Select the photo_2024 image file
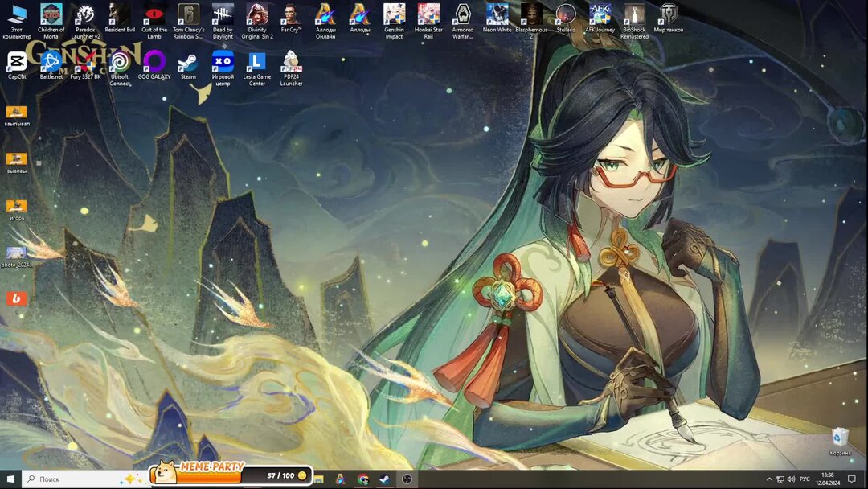868x489 pixels. (x=17, y=257)
